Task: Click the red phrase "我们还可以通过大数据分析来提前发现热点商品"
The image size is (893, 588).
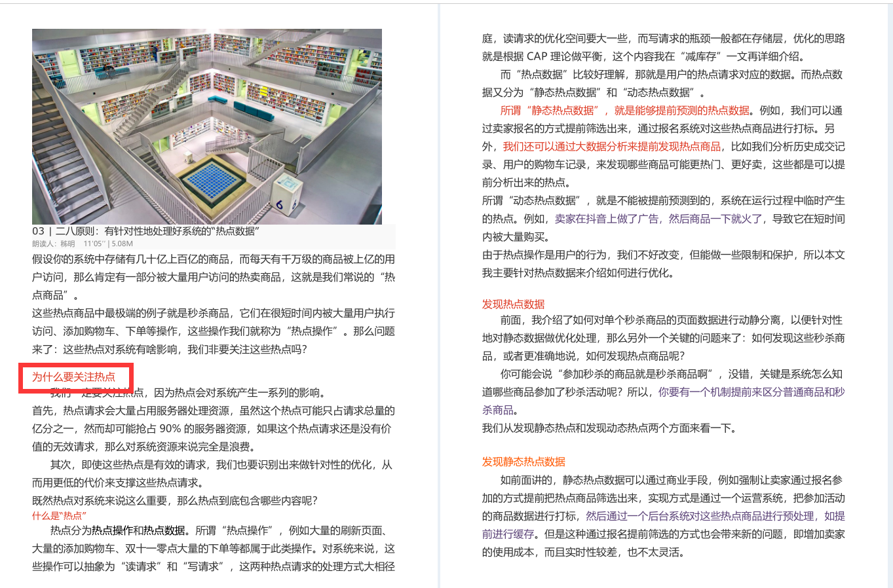Action: point(612,147)
